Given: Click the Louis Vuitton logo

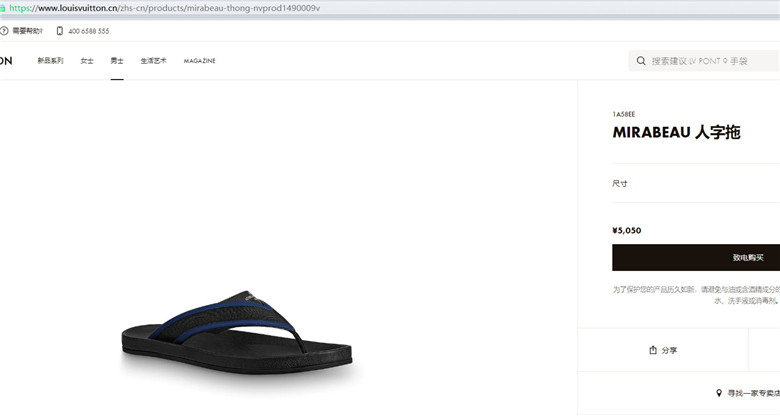Looking at the screenshot, I should (x=6, y=61).
